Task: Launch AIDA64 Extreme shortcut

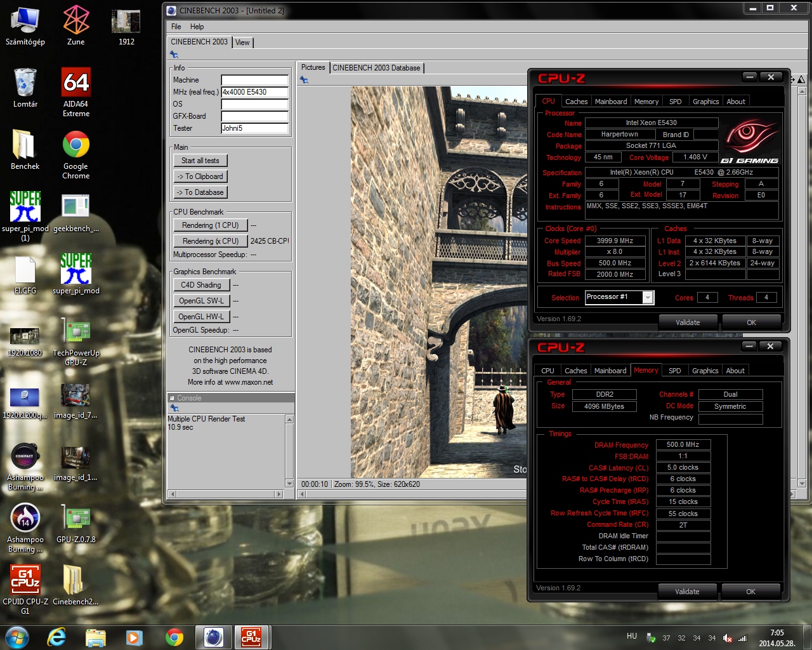Action: 75,92
